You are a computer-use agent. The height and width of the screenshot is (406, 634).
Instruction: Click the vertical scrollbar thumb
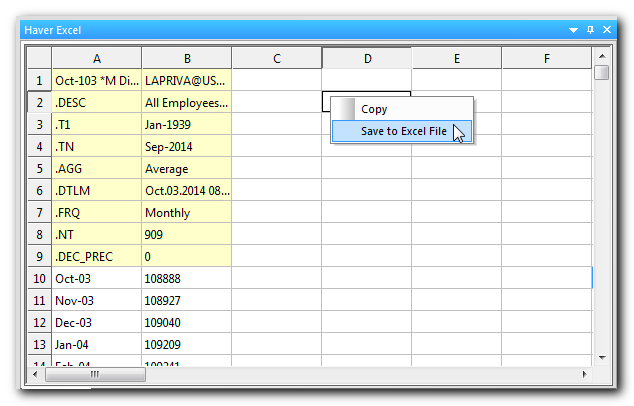[602, 73]
